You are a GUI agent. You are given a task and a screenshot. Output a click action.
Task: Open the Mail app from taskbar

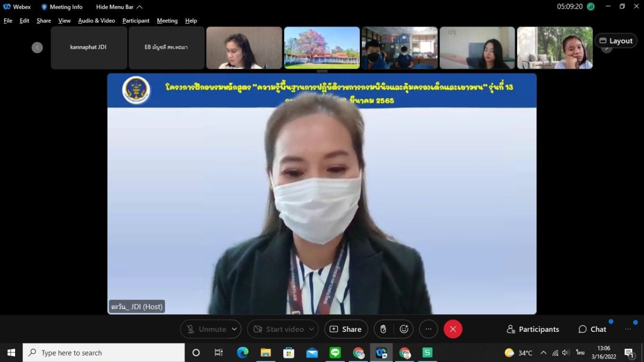[x=312, y=353]
